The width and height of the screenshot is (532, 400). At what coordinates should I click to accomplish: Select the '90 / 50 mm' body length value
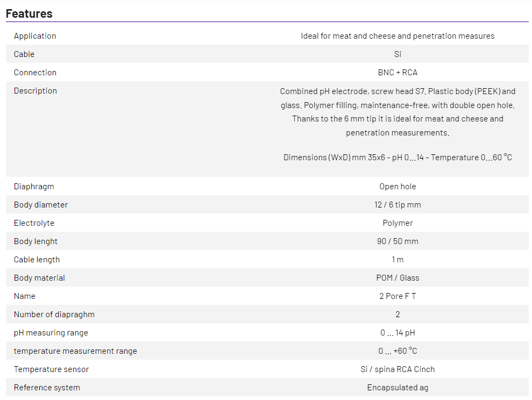tap(398, 241)
